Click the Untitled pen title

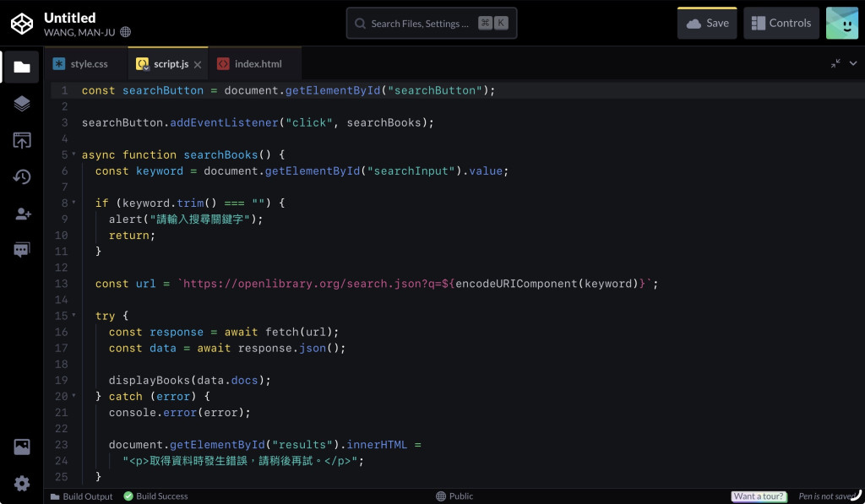[x=69, y=18]
